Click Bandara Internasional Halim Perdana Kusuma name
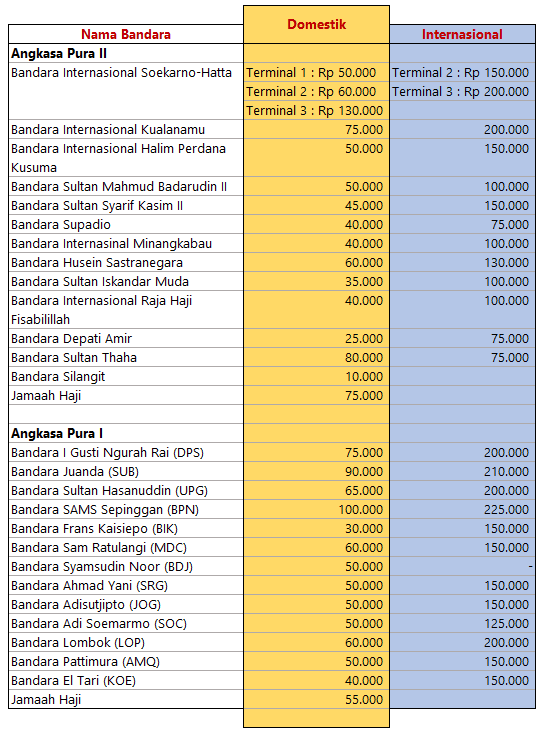This screenshot has height=738, width=546. (x=118, y=158)
